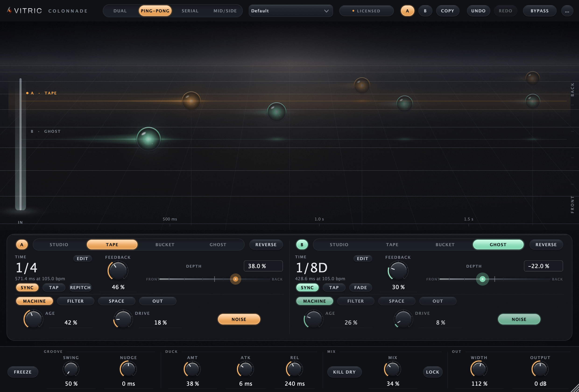Screen dimensions: 579x392
Task: Click the delay A depth value field 38.0 %
Action: [x=263, y=266]
